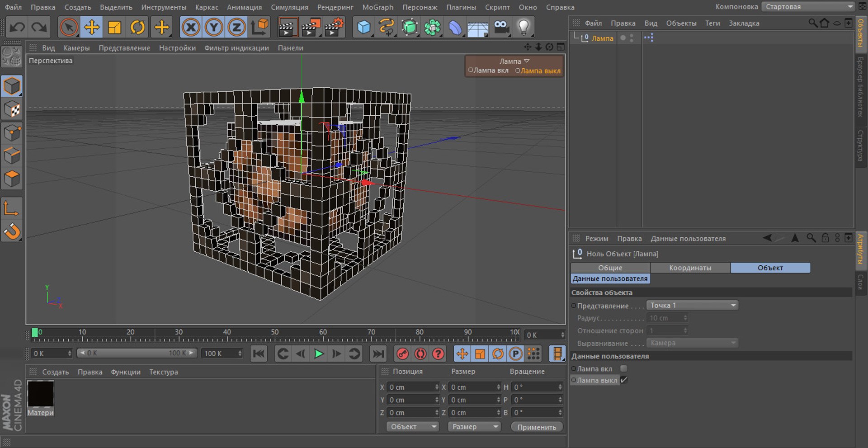Switch to Общие tab
Image resolution: width=868 pixels, height=448 pixels.
610,268
